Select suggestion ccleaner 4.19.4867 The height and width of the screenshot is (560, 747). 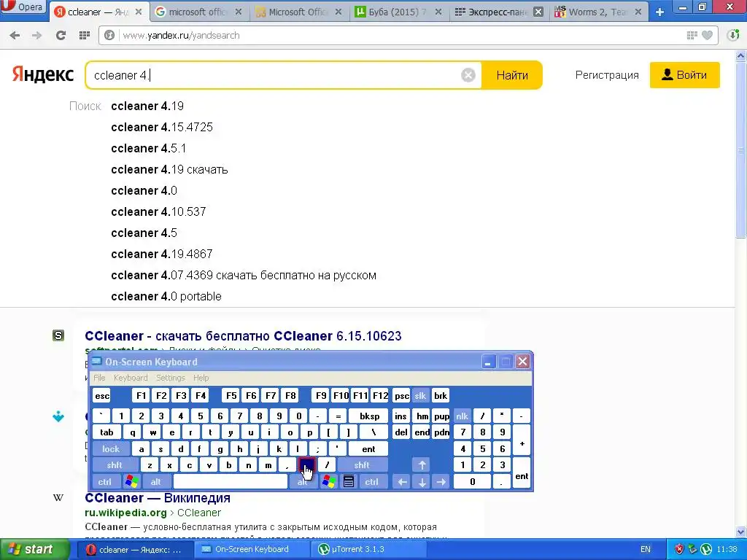coord(161,254)
